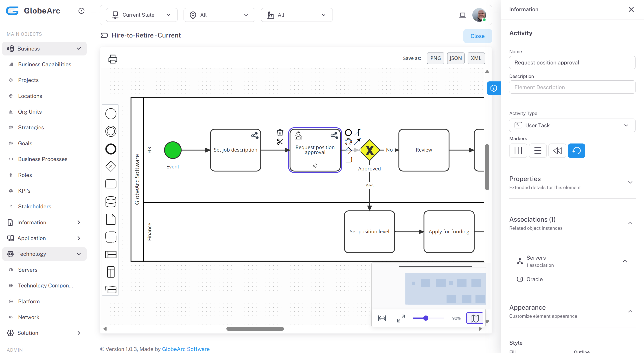Pick the data object document shape
Screen dimensions: 644x353
(111, 219)
